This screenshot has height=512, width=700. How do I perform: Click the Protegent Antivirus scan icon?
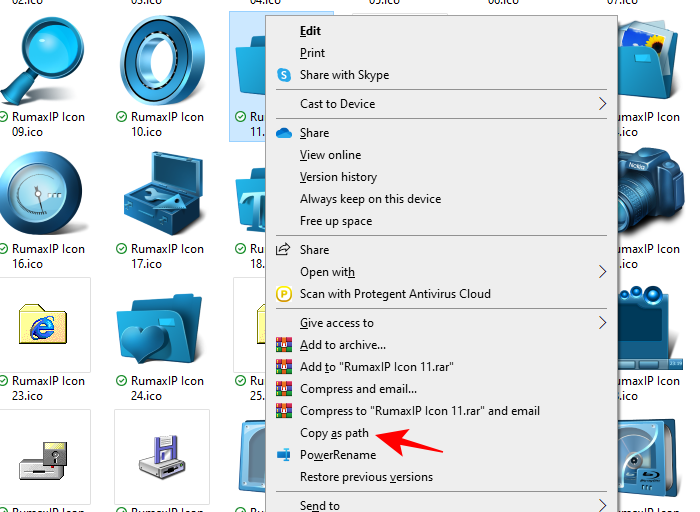(283, 294)
